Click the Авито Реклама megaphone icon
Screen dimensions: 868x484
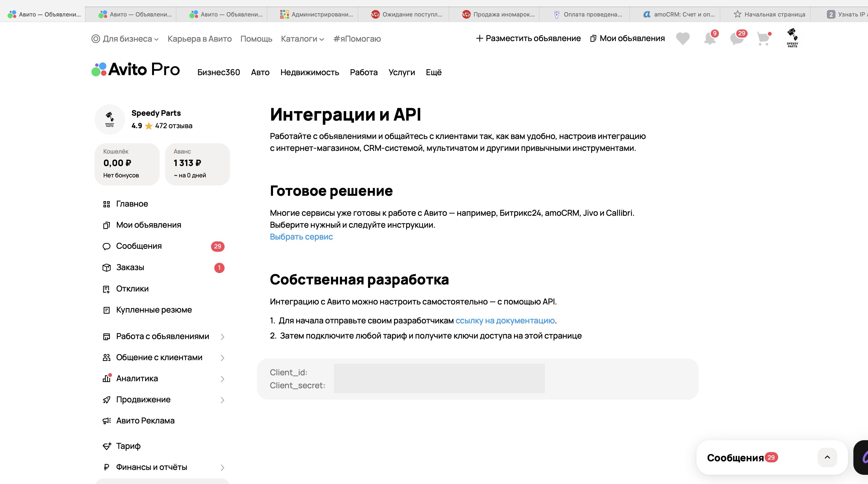pos(107,421)
